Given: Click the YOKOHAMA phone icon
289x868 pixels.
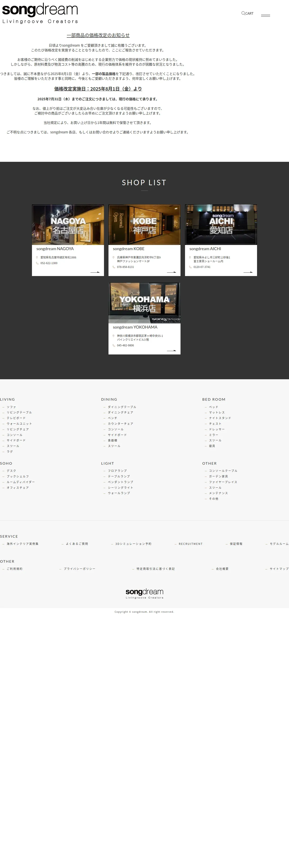Looking at the screenshot, I should [114, 345].
